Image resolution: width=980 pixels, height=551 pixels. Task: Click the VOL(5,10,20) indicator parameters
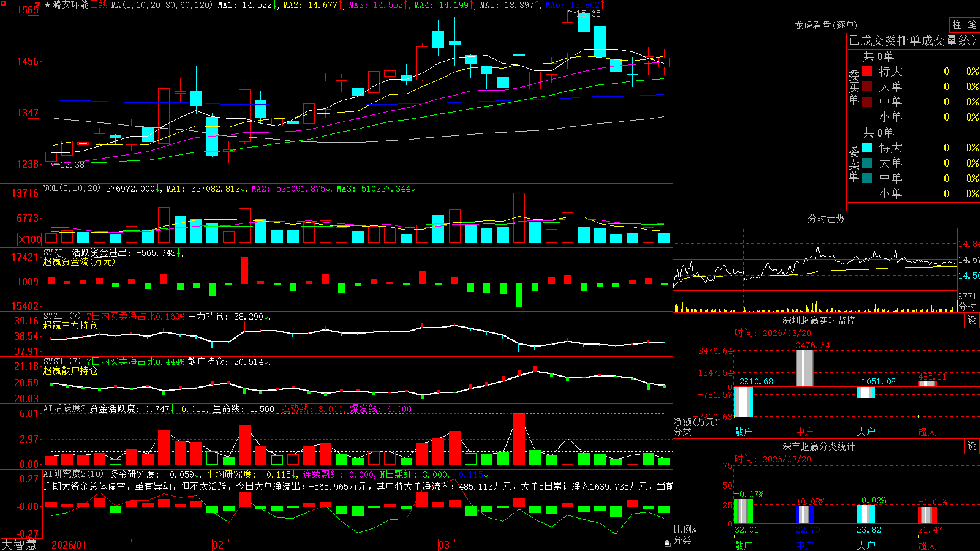[72, 189]
